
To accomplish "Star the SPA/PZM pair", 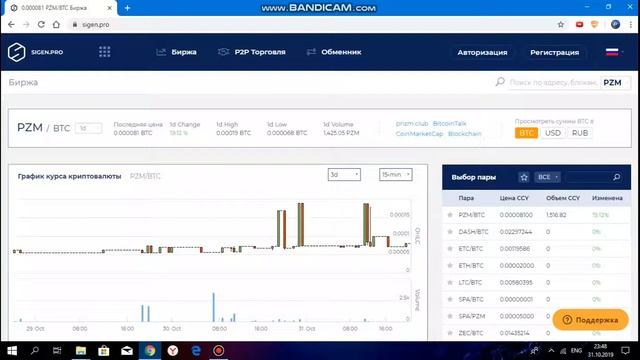I will point(450,316).
